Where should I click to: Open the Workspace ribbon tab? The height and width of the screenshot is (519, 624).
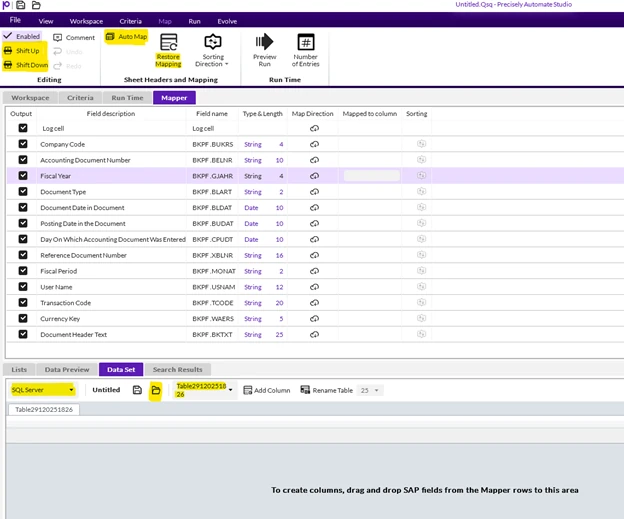click(86, 21)
